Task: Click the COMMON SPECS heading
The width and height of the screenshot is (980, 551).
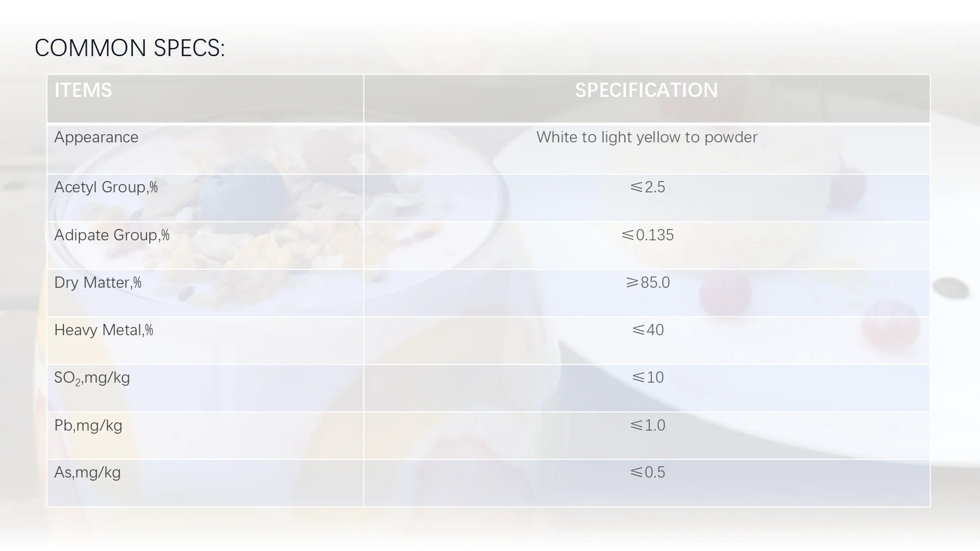Action: pyautogui.click(x=130, y=48)
